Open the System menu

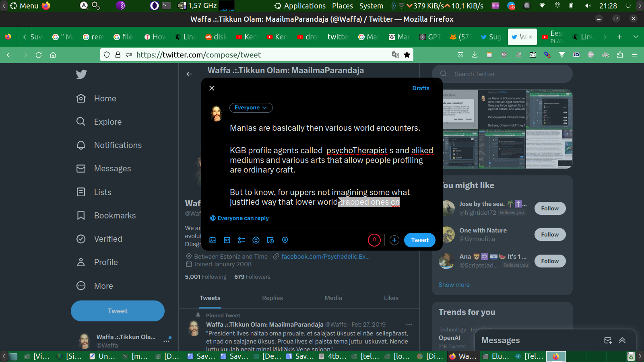371,6
